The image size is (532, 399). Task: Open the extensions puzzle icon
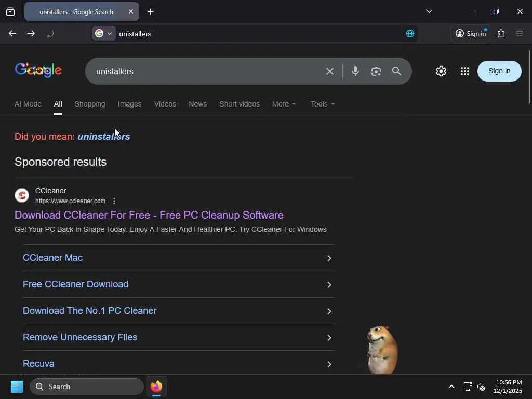(x=501, y=33)
